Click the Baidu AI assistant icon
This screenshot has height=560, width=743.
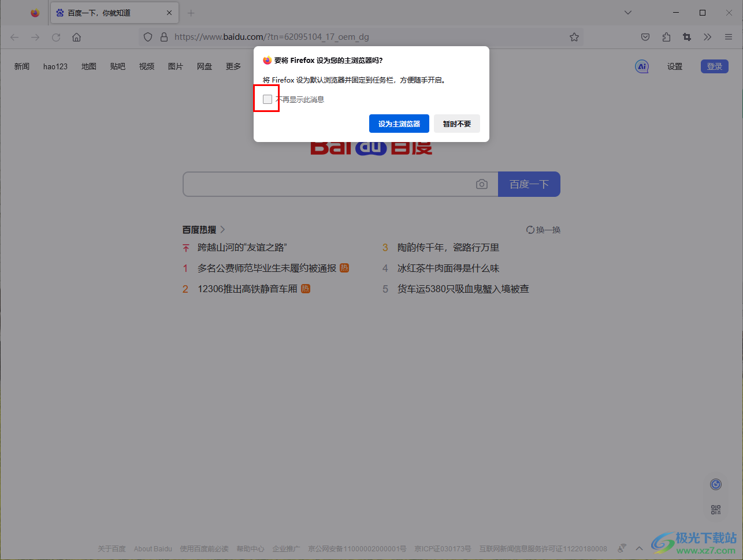click(x=642, y=66)
